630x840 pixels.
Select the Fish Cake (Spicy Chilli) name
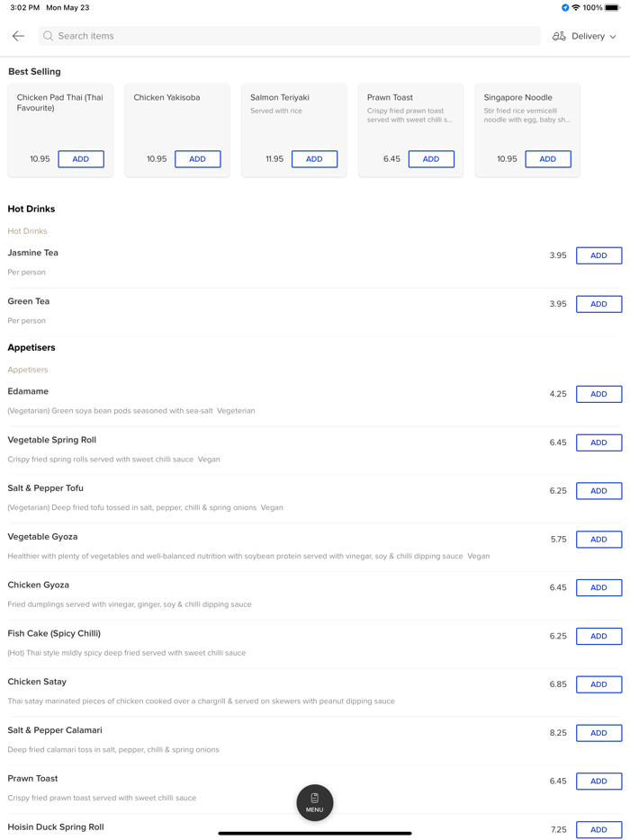[x=54, y=633]
